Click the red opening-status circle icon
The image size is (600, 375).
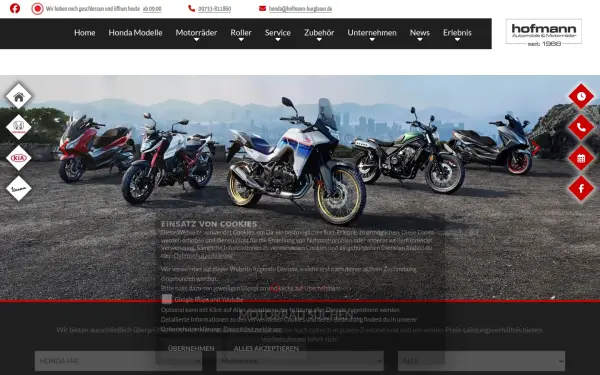coord(37,8)
